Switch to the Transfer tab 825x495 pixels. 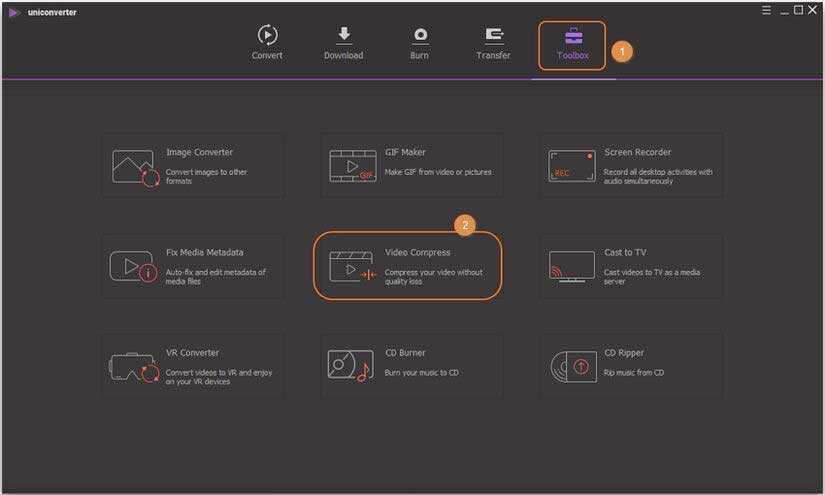pos(493,43)
